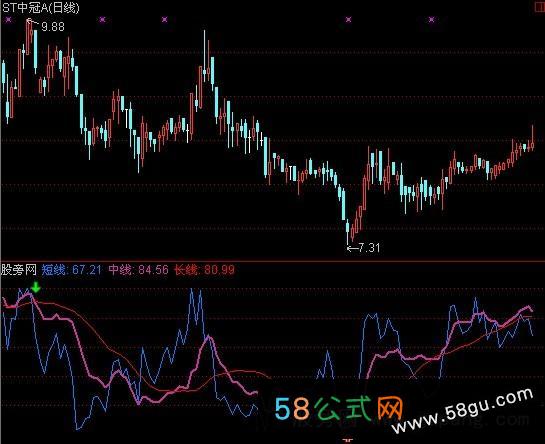Click the 长线: 80.99 indicator value
545x444 pixels.
click(204, 269)
